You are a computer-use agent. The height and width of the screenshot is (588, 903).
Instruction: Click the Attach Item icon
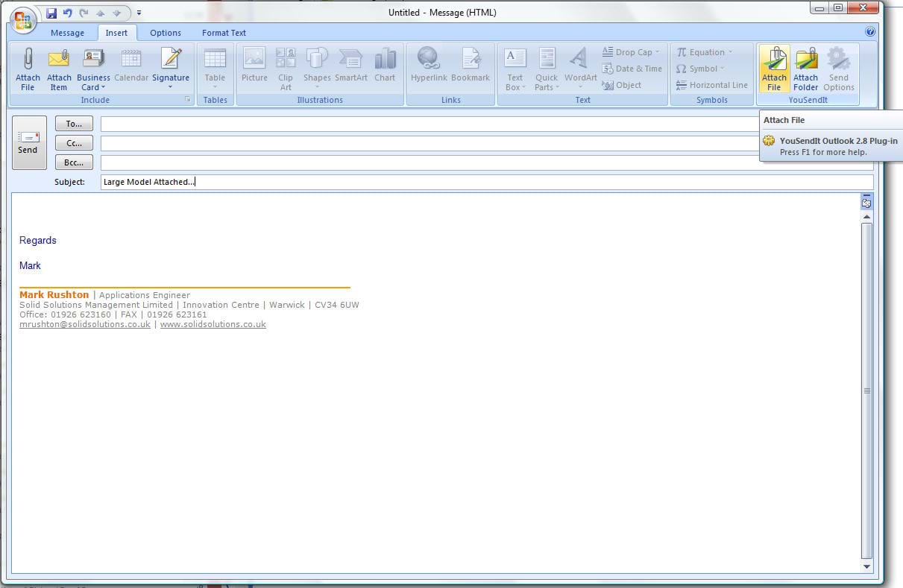click(x=59, y=67)
